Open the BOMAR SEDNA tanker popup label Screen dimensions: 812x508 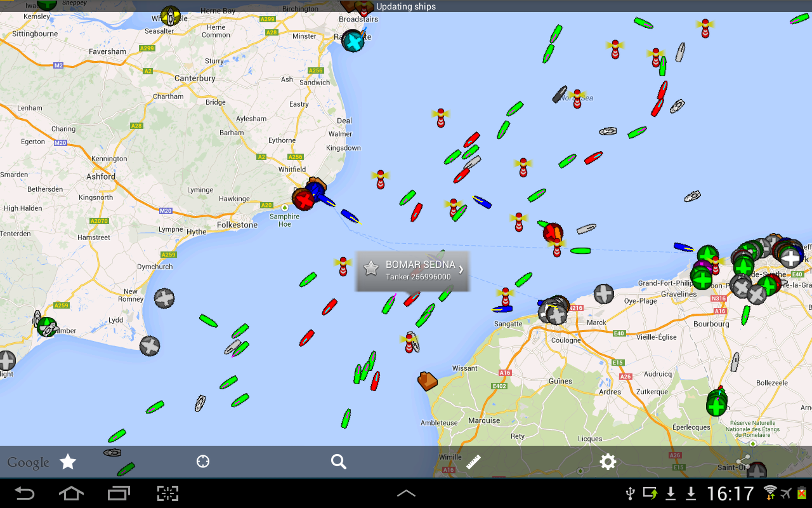tap(412, 271)
